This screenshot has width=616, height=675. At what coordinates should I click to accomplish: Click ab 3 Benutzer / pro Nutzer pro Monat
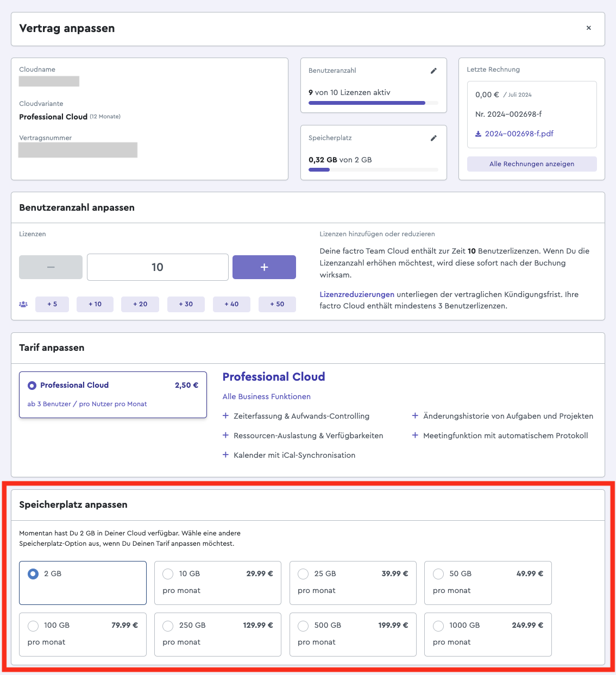87,404
